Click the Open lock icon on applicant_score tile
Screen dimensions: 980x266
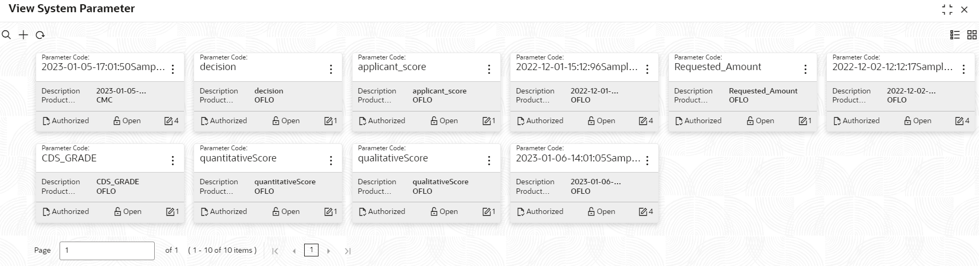click(x=434, y=121)
